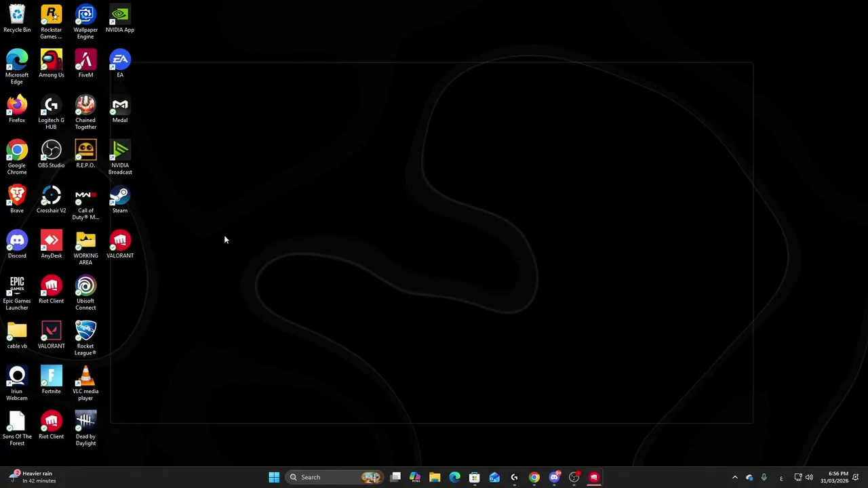Select Ubisoft Connect desktop shortcut
This screenshot has height=488, width=868.
tap(85, 293)
